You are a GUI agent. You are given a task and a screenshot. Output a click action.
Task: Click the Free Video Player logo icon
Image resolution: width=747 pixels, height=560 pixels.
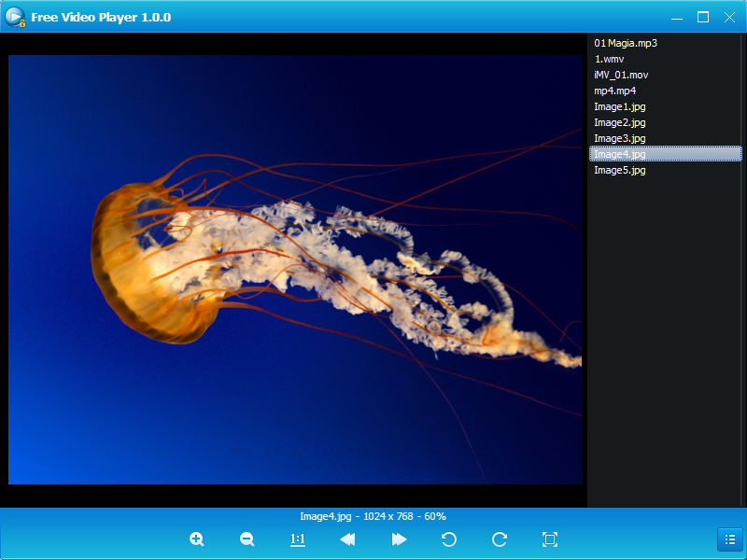coord(16,17)
